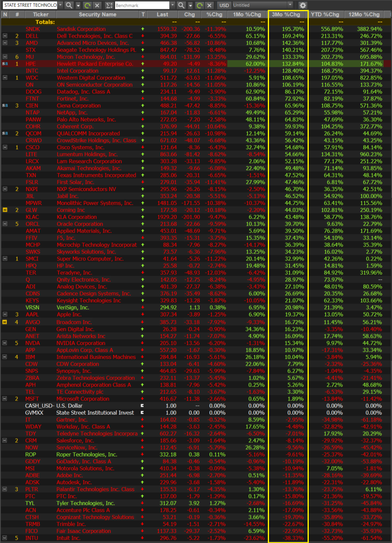Viewport: 392px width, 543px height.
Task: Sort by the 3Mo %Chg column header
Action: pos(286,14)
